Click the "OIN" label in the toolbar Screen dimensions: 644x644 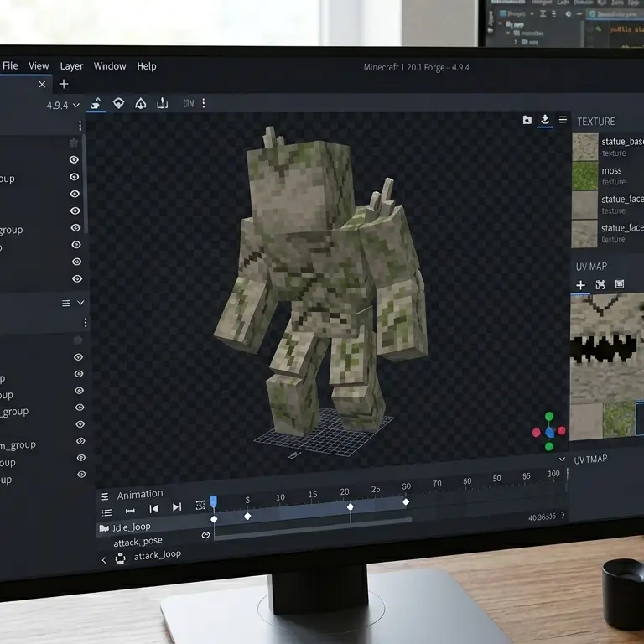pyautogui.click(x=189, y=103)
